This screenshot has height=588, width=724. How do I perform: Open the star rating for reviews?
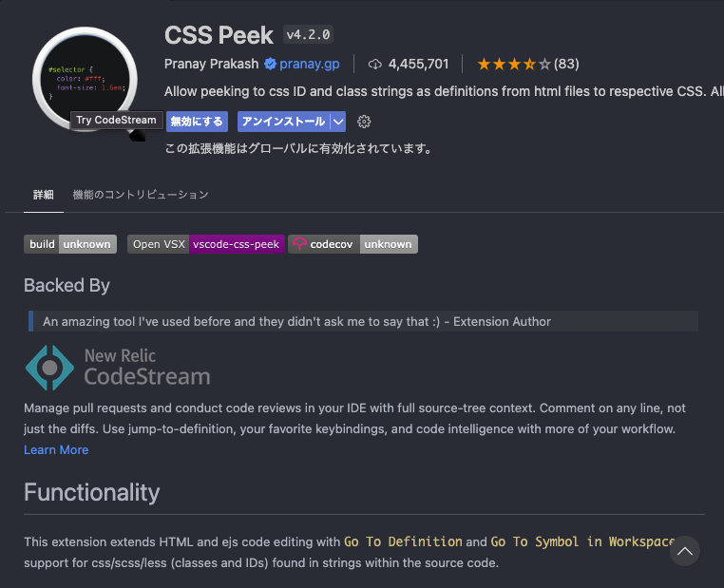[514, 64]
